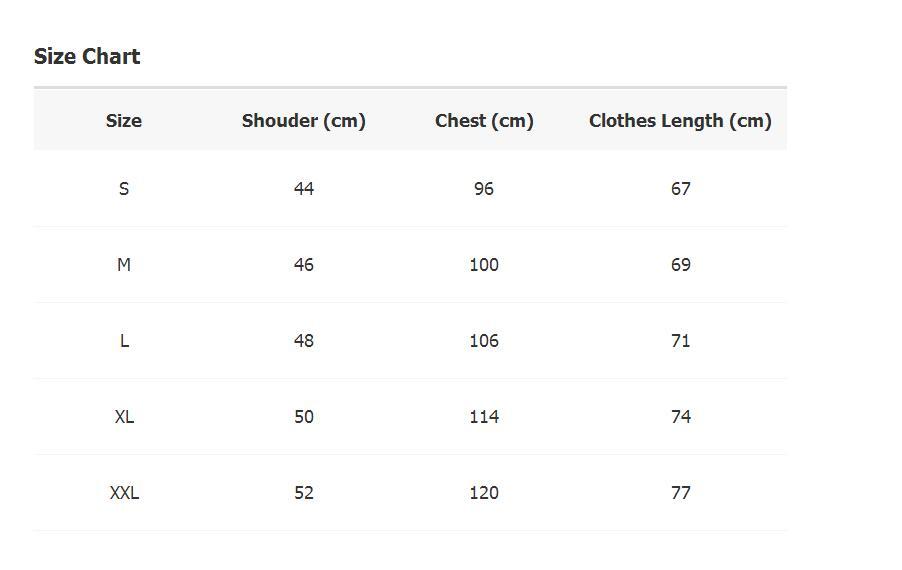This screenshot has height=570, width=902.
Task: Select the Shouder (cm) column header
Action: 304,121
